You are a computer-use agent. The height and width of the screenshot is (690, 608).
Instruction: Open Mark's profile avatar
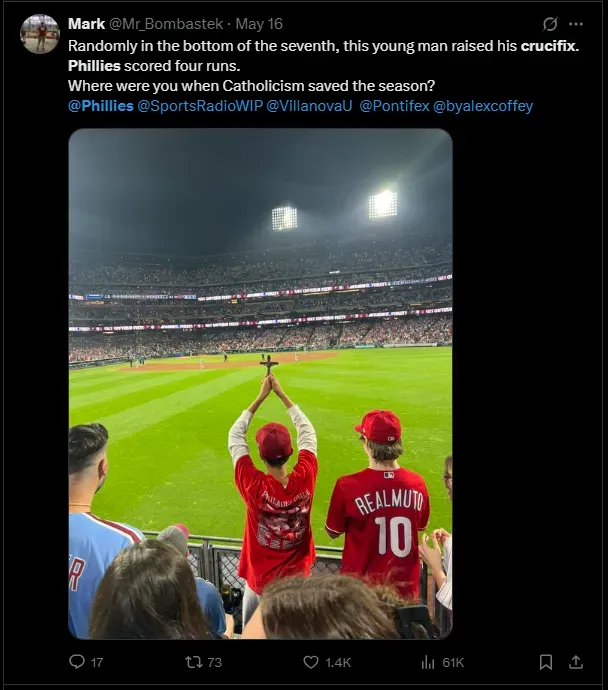(x=40, y=34)
